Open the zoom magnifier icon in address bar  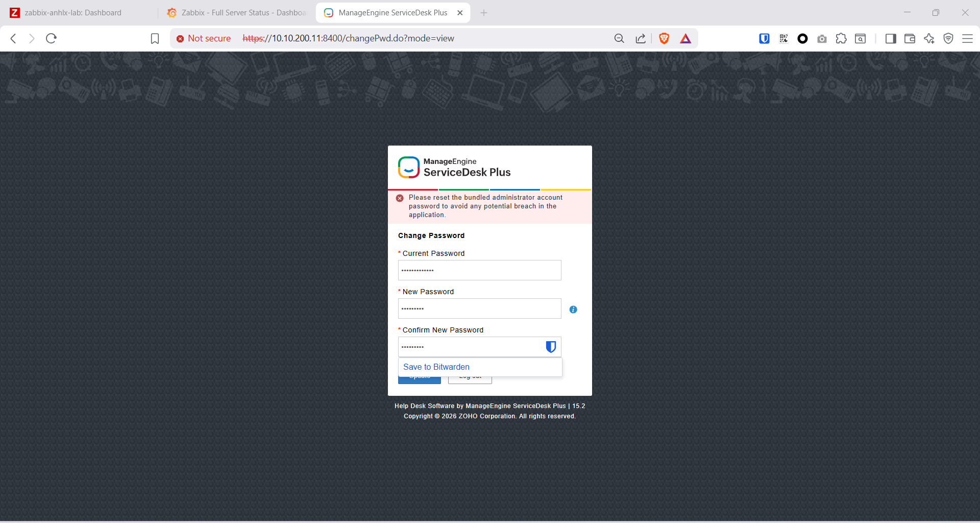tap(619, 38)
